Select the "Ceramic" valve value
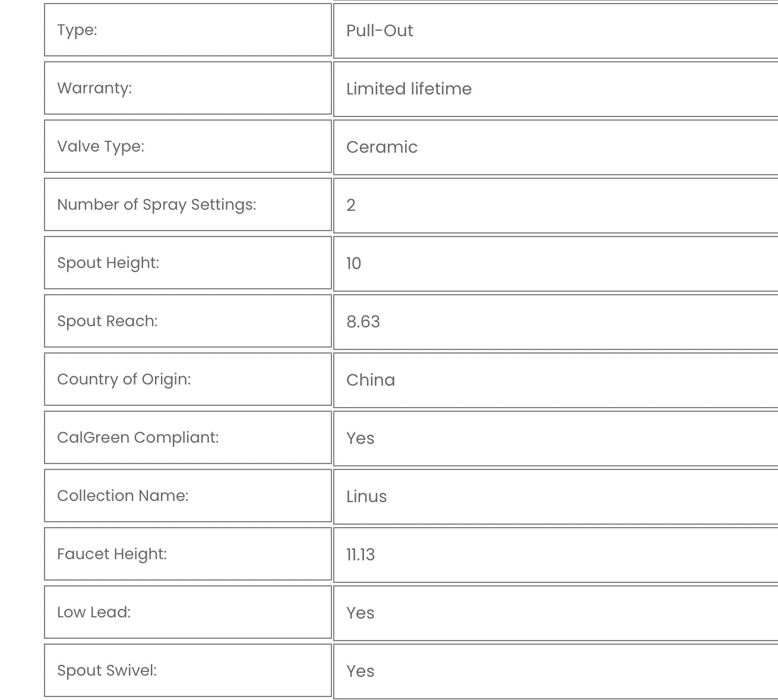Screen dimensions: 778x700 382,147
